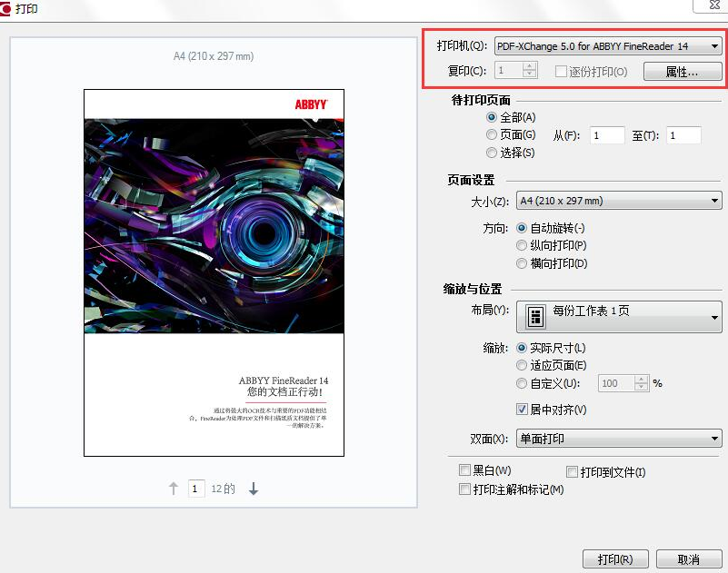Screen dimensions: 728x573
Task: Click the previous page up arrow
Action: pyautogui.click(x=173, y=489)
